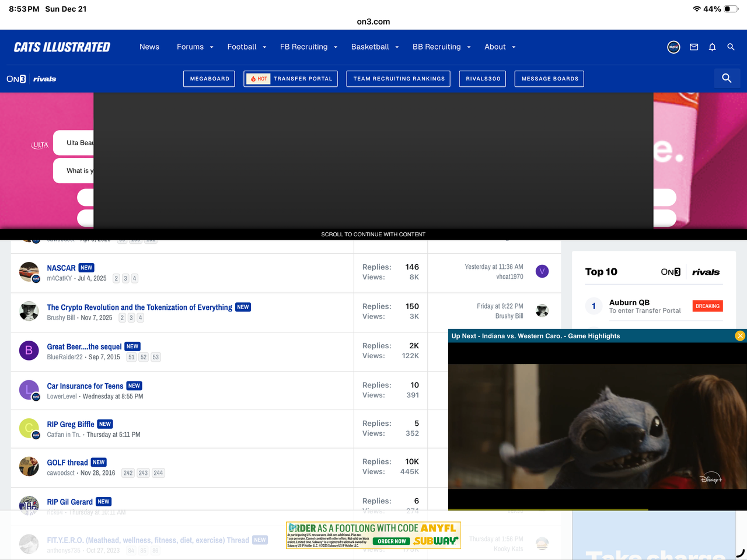Open the NASCAR thread
The height and width of the screenshot is (560, 747).
tap(61, 268)
